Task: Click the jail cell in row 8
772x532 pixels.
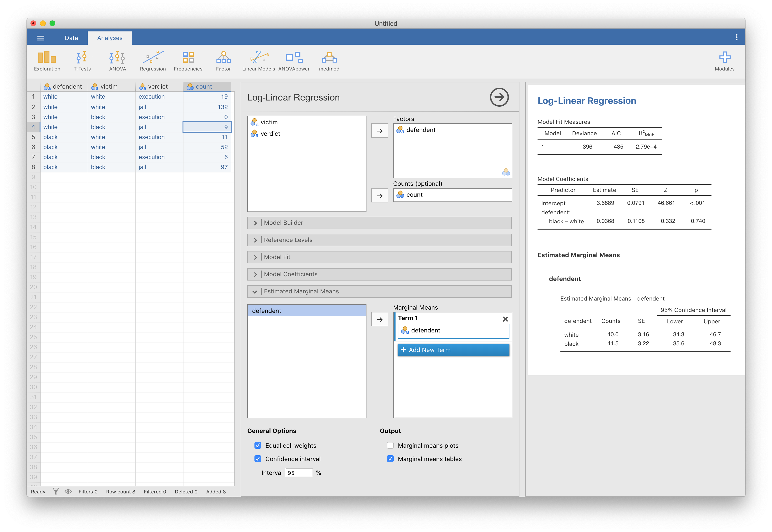Action: pos(159,167)
